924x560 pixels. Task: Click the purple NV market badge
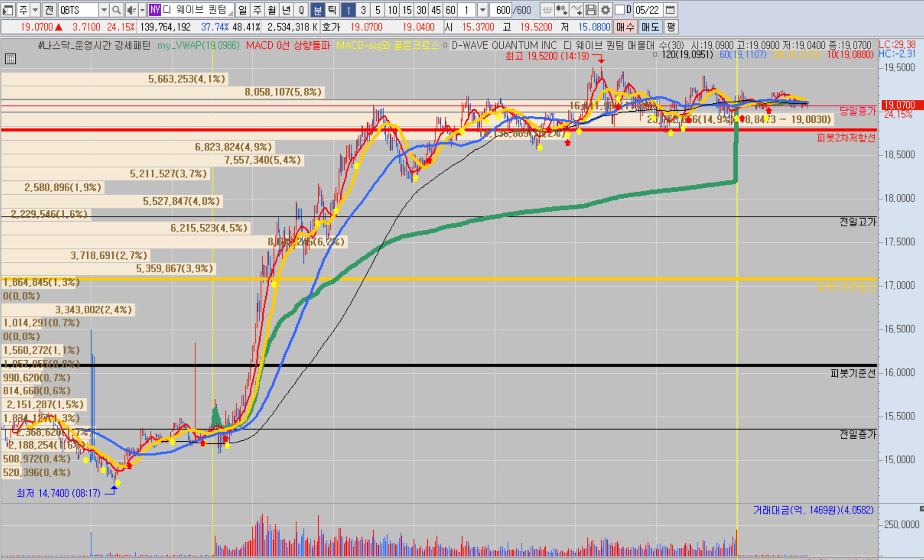click(155, 10)
